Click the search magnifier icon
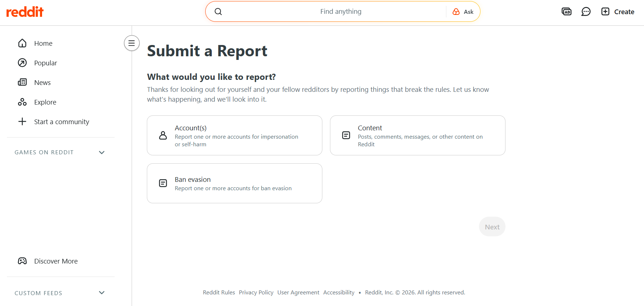Viewport: 644px width, 306px height. [218, 12]
